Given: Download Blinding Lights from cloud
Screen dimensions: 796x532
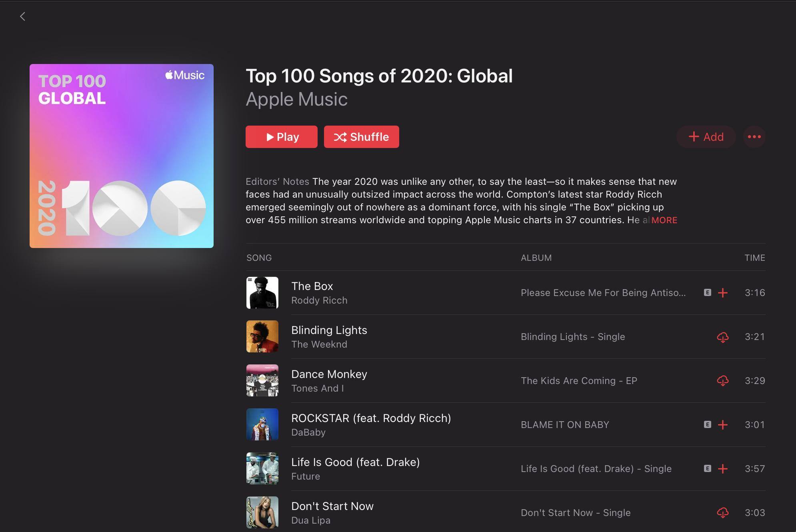Looking at the screenshot, I should [x=722, y=337].
